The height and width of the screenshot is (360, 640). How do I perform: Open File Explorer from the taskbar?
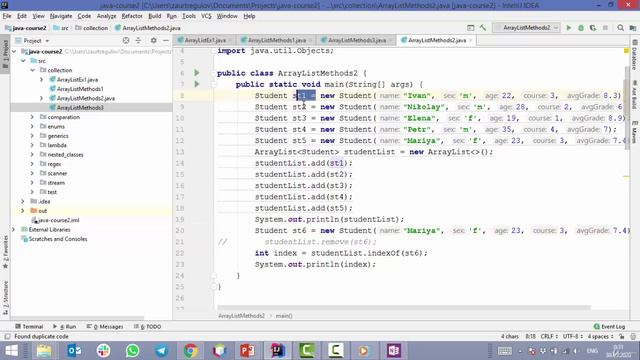click(44, 351)
